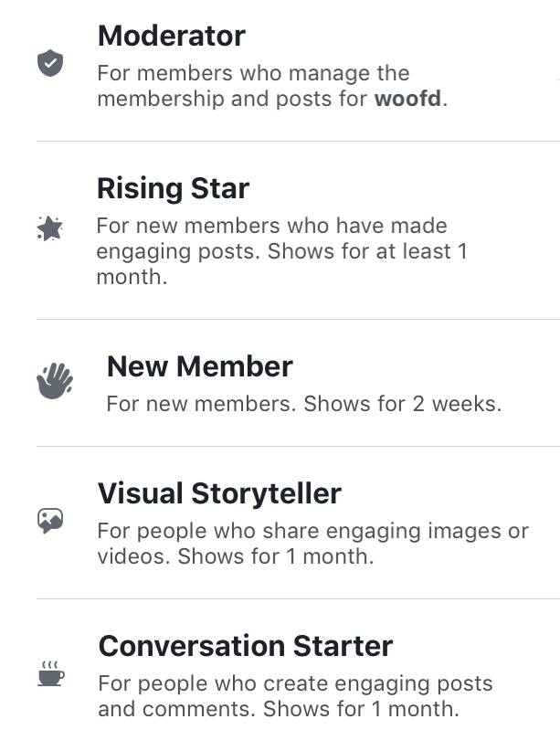560x751 pixels.
Task: Click the divider line above Conversation Starter
Action: (298, 599)
